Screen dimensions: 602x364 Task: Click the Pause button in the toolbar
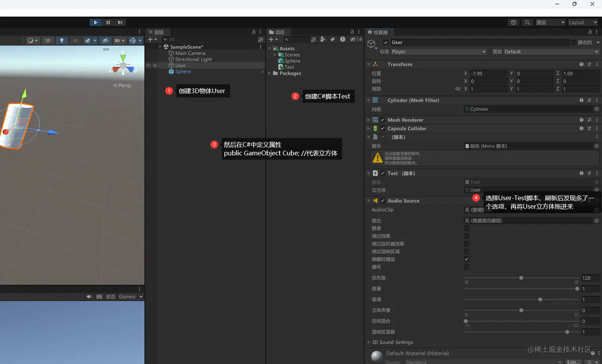[108, 22]
